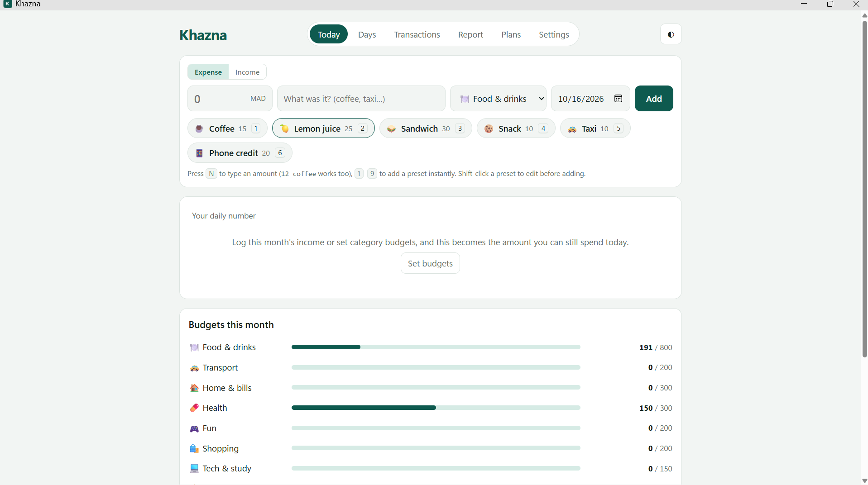Viewport: 868px width, 485px height.
Task: Click the scrollbar down arrow
Action: (x=864, y=481)
